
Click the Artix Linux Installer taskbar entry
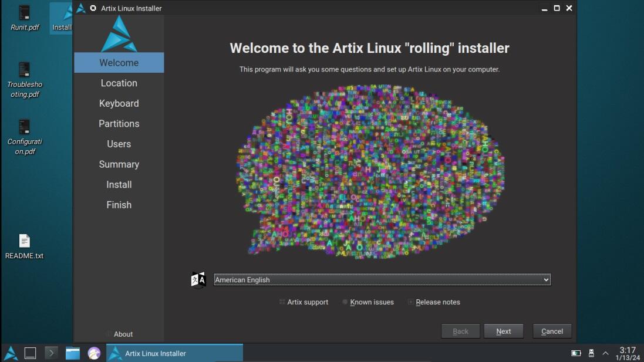click(x=174, y=353)
